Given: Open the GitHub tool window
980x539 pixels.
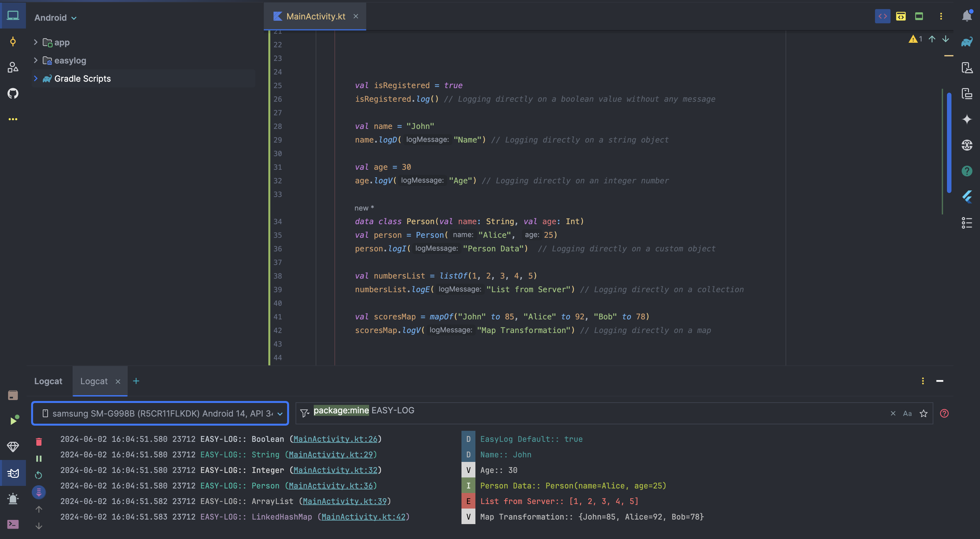Looking at the screenshot, I should coord(13,93).
